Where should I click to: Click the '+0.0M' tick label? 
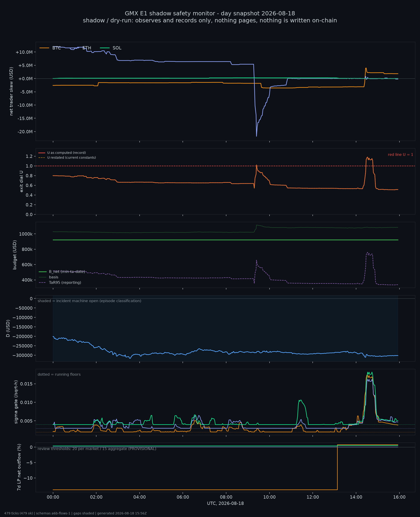[25, 79]
